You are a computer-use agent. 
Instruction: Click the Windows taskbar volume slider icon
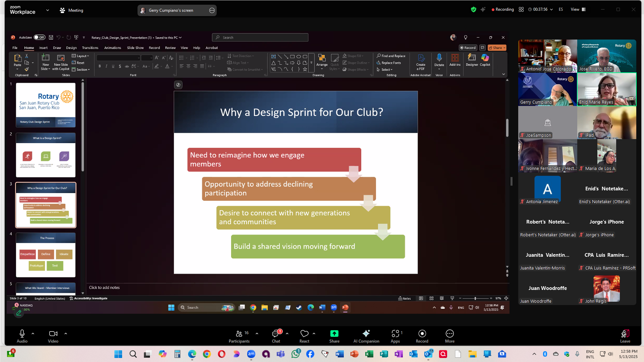610,354
